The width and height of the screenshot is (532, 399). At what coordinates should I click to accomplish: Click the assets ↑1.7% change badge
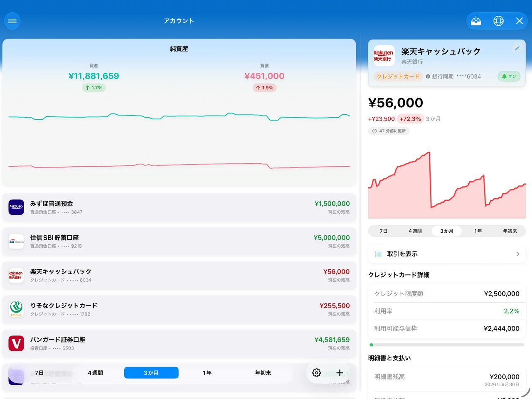(94, 88)
